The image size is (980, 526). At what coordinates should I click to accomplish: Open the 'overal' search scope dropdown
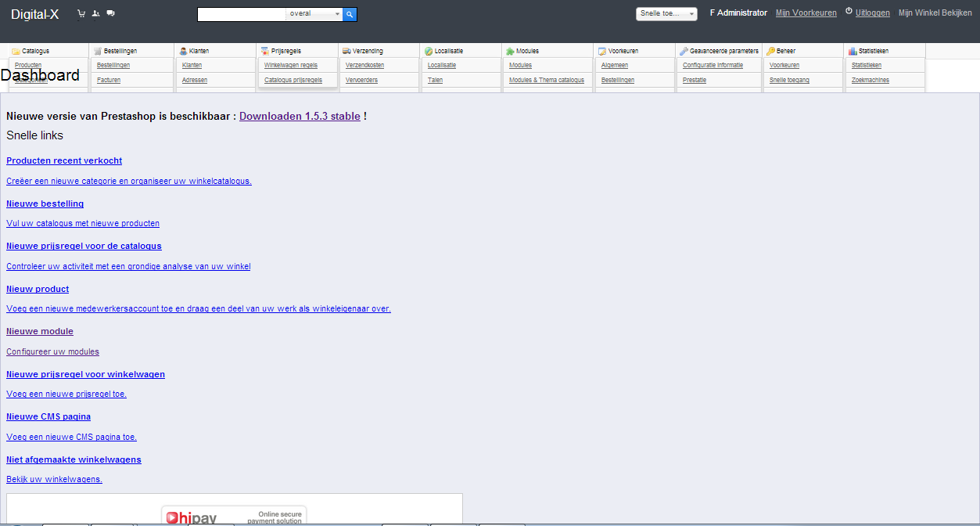(314, 14)
